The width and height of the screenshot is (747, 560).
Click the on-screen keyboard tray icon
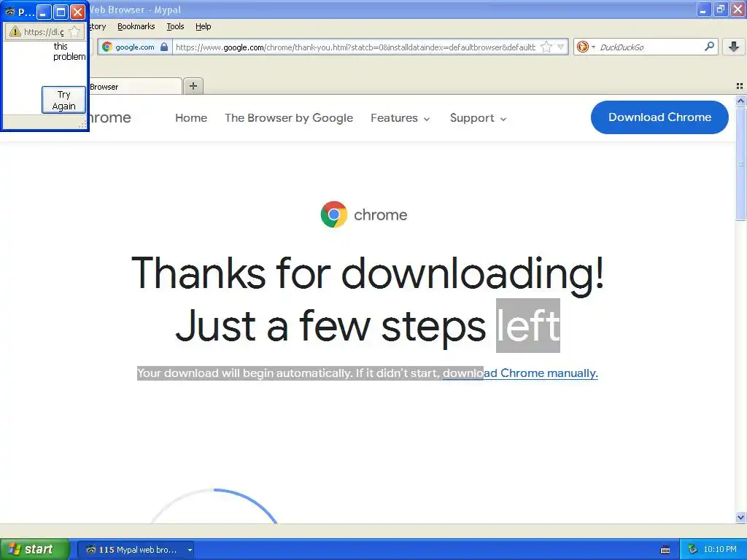665,550
